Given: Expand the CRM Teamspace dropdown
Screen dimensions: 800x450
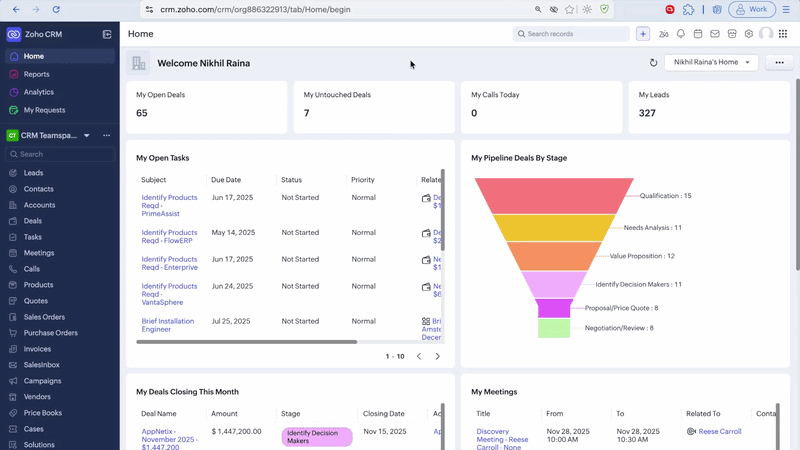Looking at the screenshot, I should (x=87, y=135).
